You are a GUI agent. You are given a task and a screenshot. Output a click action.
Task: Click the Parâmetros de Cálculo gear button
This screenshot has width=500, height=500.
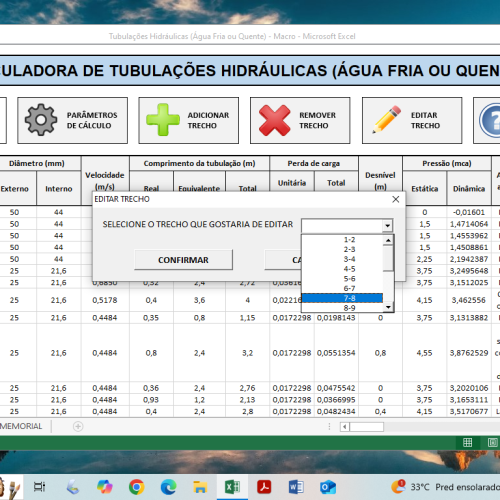(x=72, y=120)
